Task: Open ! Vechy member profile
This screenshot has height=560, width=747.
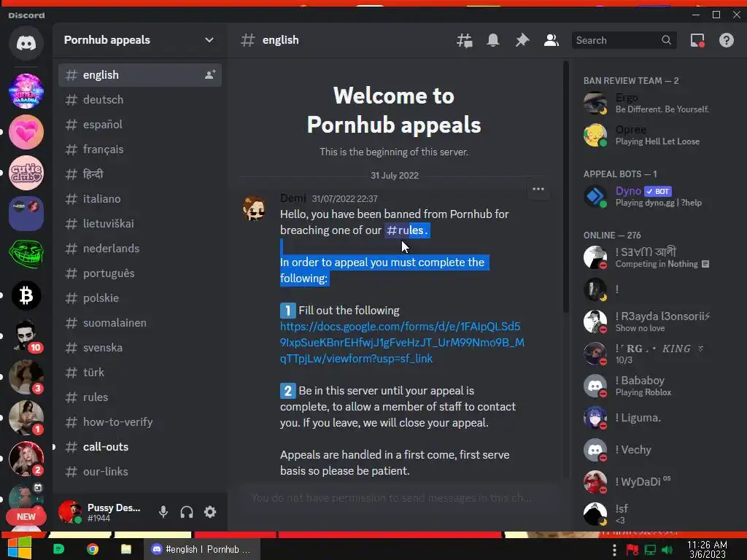Action: pos(657,449)
